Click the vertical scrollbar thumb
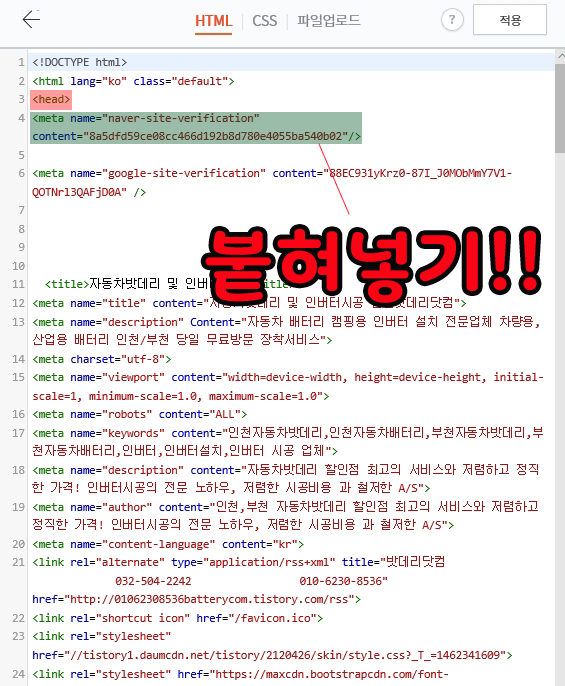Image resolution: width=565 pixels, height=686 pixels. 560,108
